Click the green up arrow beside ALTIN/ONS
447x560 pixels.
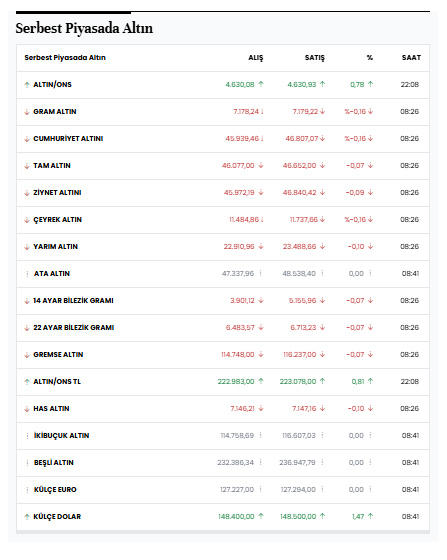[x=27, y=85]
